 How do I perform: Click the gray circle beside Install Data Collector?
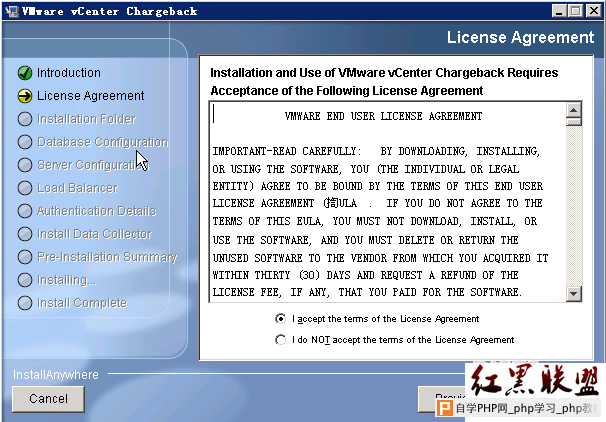pyautogui.click(x=25, y=234)
